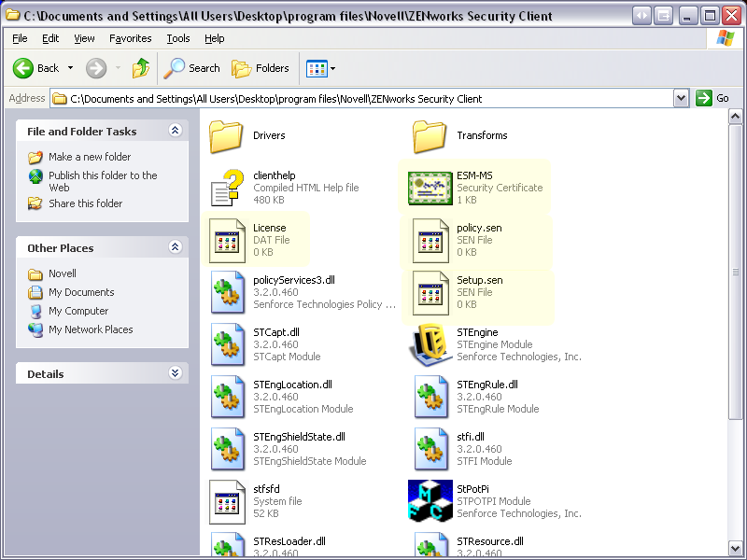Click the Up folder toolbar icon
This screenshot has height=560, width=747.
[x=141, y=68]
